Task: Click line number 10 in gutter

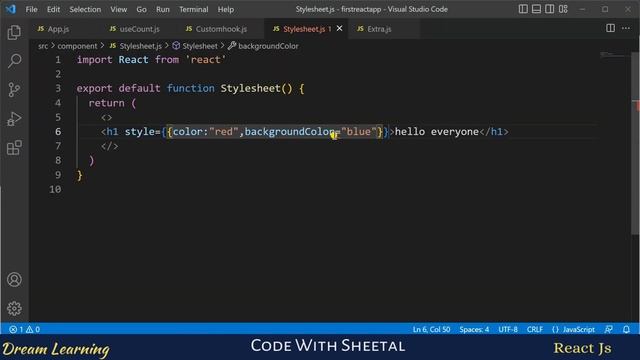Action: click(55, 189)
